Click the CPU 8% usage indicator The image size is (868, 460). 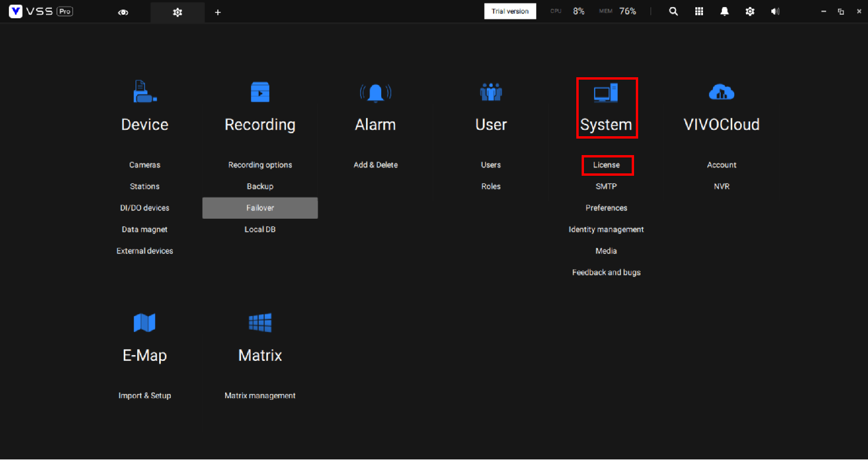pos(567,11)
